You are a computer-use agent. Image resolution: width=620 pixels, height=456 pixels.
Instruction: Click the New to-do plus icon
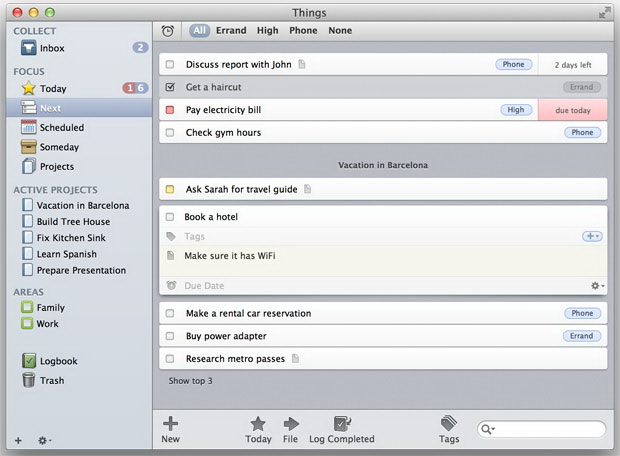click(170, 423)
